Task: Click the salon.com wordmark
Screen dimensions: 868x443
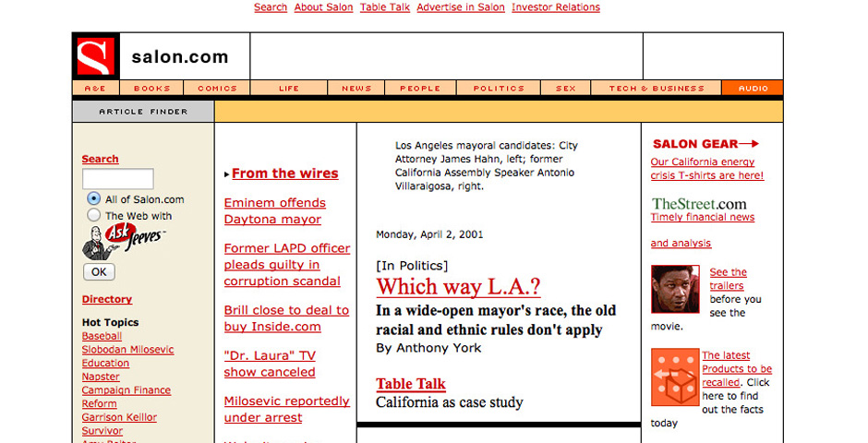Action: point(180,56)
